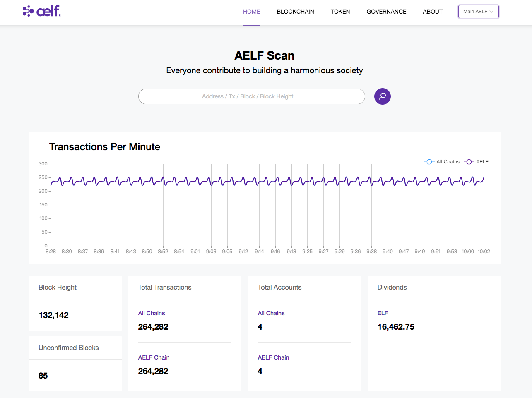The width and height of the screenshot is (532, 398).
Task: Click the Unconfirmed Blocks value 85
Action: tap(43, 376)
